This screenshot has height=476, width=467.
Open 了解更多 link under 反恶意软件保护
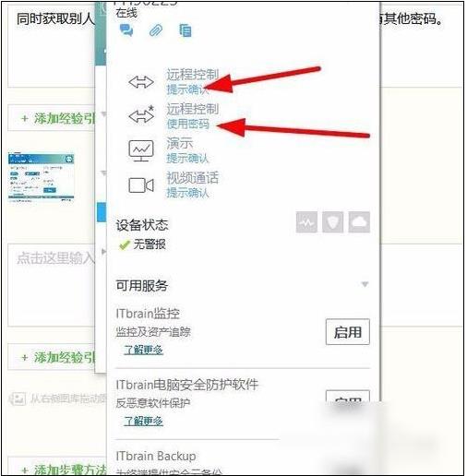click(143, 421)
